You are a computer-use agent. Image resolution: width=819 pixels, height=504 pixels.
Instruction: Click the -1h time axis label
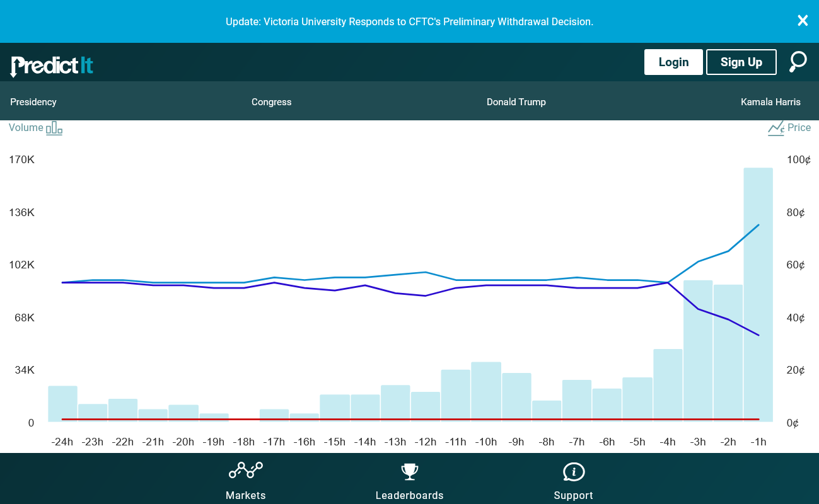[x=758, y=442]
